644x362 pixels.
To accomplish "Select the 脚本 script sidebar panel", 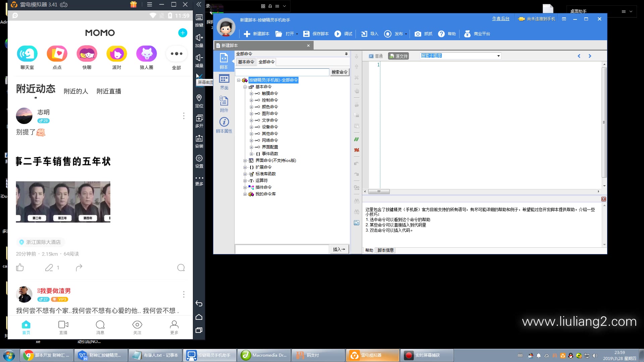I will [x=224, y=61].
